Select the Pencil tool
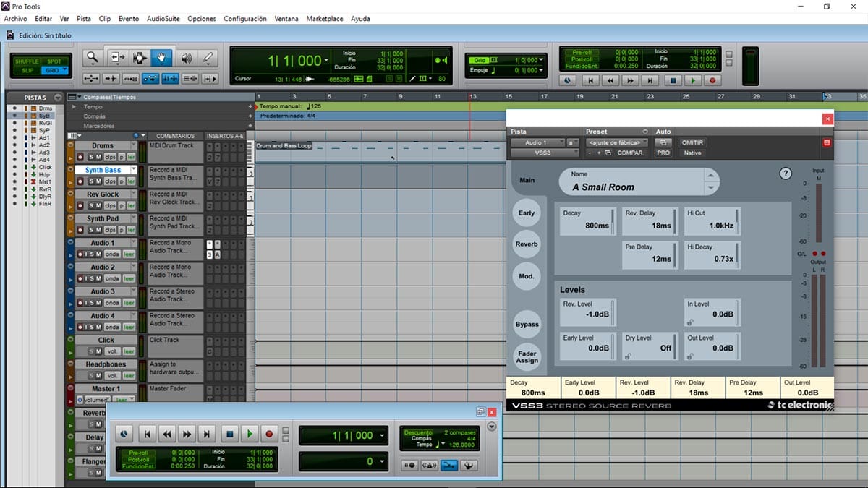868x488 pixels. (x=208, y=57)
